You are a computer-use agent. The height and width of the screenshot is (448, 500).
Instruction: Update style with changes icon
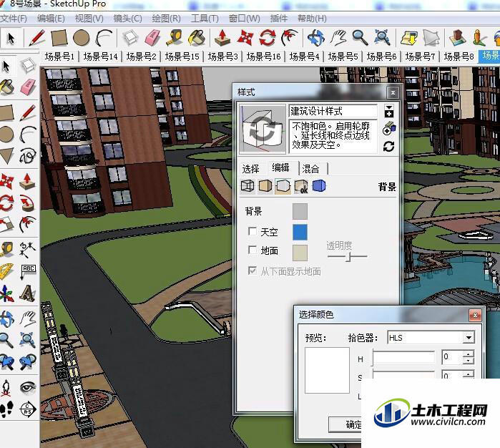(x=388, y=147)
